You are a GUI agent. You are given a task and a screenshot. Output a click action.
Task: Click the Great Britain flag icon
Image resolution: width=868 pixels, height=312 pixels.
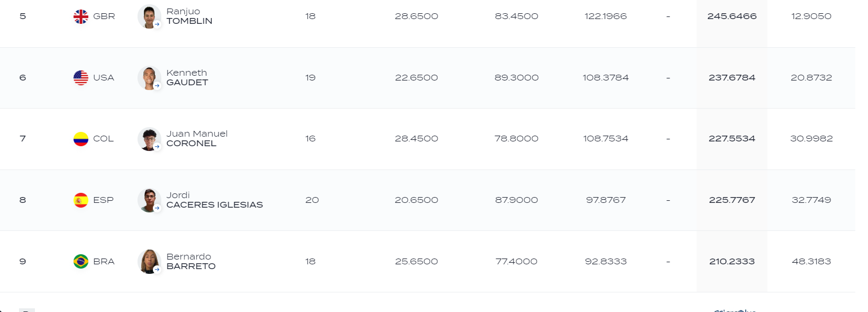coord(81,16)
